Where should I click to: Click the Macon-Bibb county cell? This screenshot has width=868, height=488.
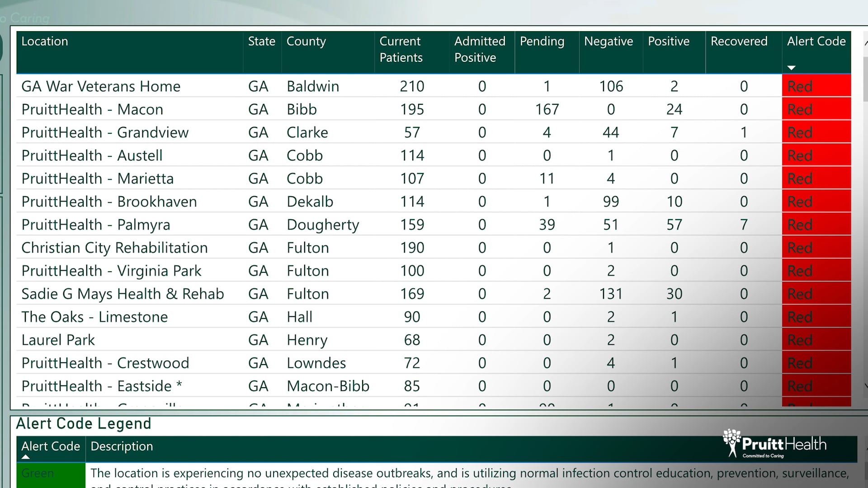point(328,386)
